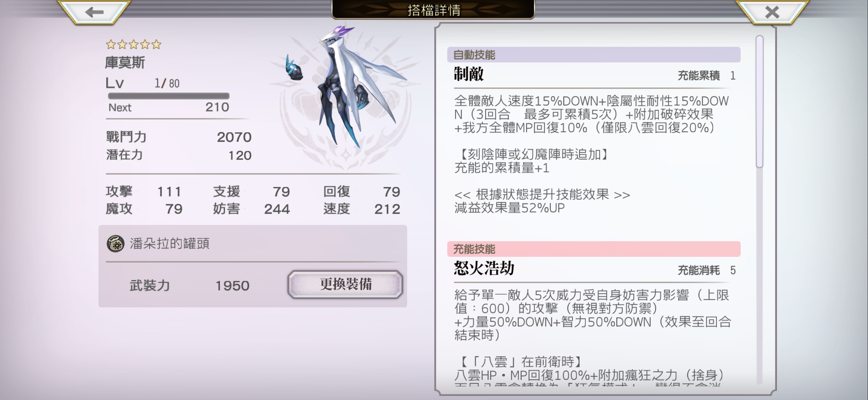The image size is (868, 400).
Task: Tap the back arrow button
Action: [x=94, y=12]
